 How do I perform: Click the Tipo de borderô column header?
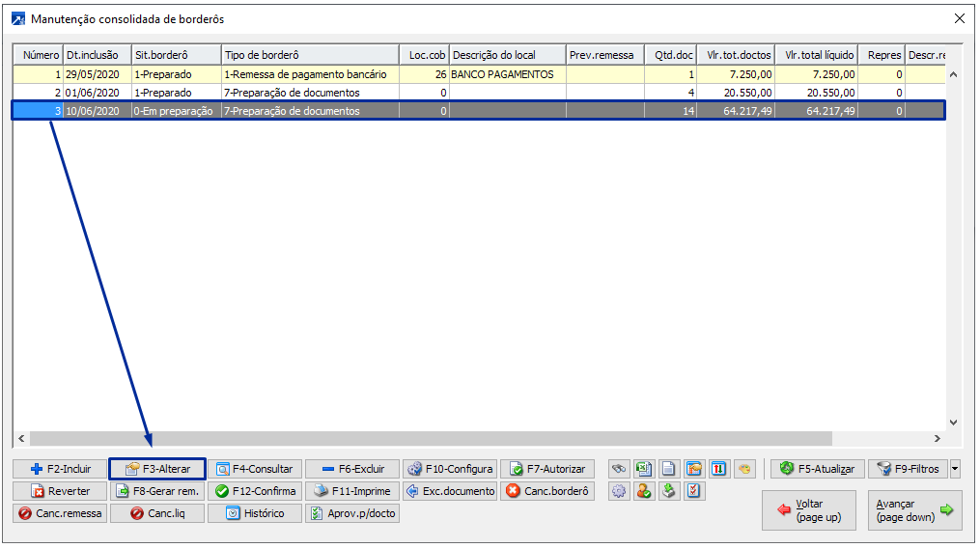[x=311, y=55]
